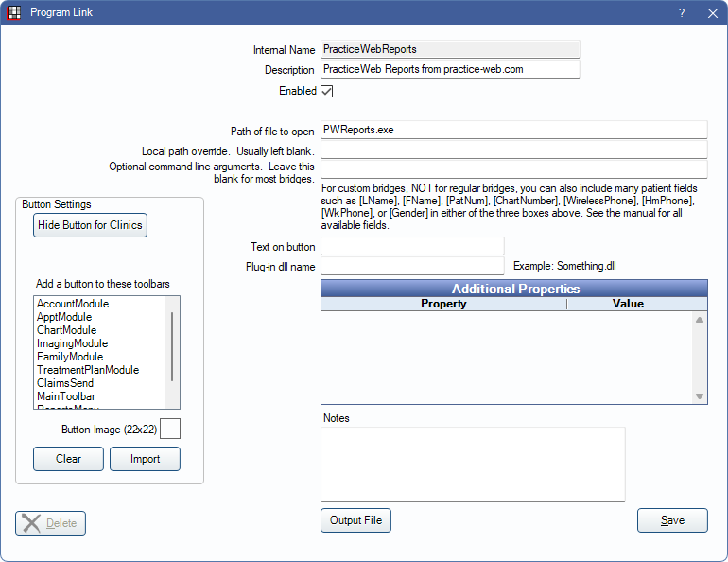728x562 pixels.
Task: Select MainToolbar in toolbars list
Action: point(66,396)
